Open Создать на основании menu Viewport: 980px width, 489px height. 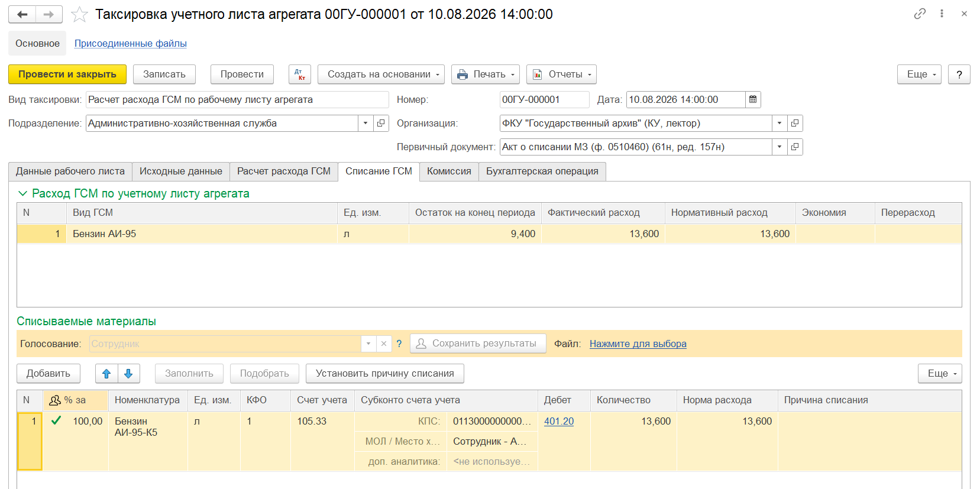click(x=381, y=75)
